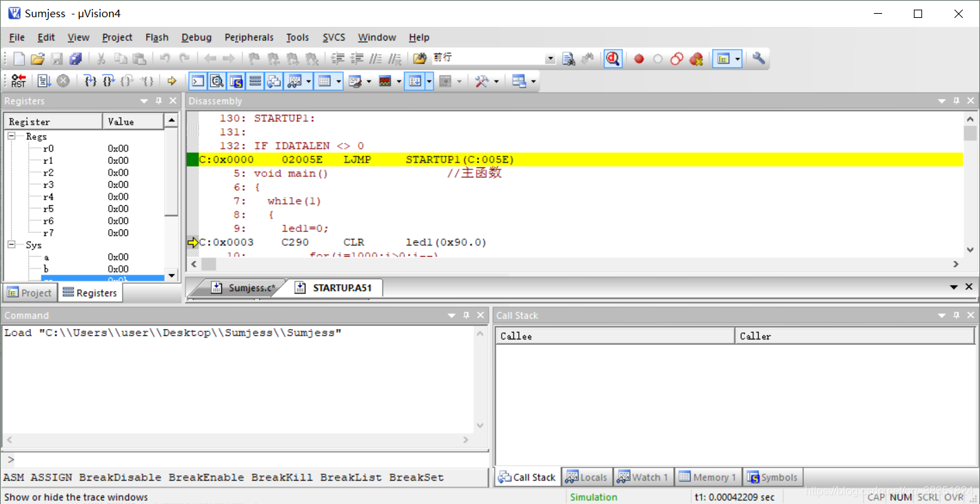Viewport: 980px width, 504px height.
Task: Open Configuration with the wrench icon
Action: point(759,59)
